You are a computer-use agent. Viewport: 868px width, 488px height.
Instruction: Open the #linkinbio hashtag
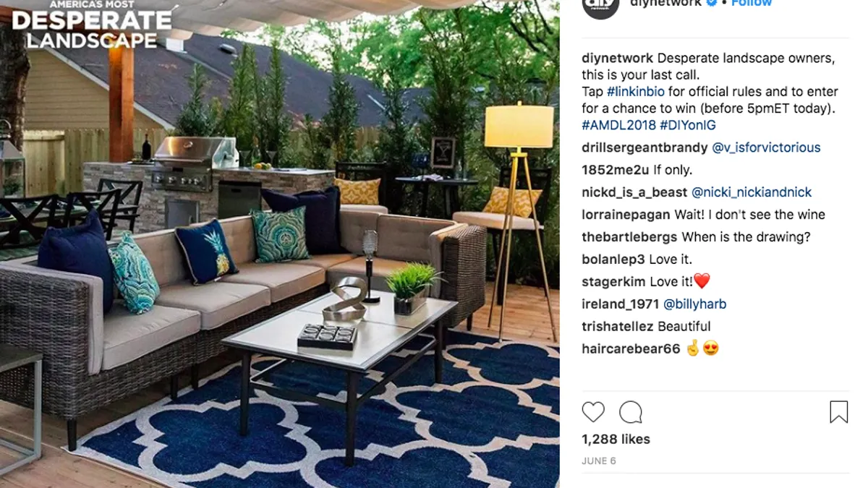tap(636, 92)
